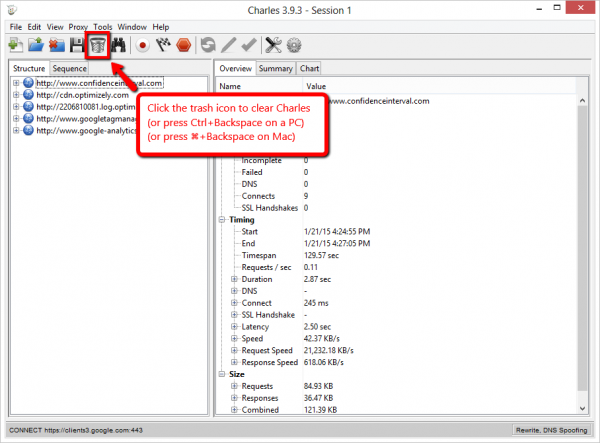600x443 pixels.
Task: Open Tools with the wrench and screwdriver icon
Action: [x=273, y=45]
